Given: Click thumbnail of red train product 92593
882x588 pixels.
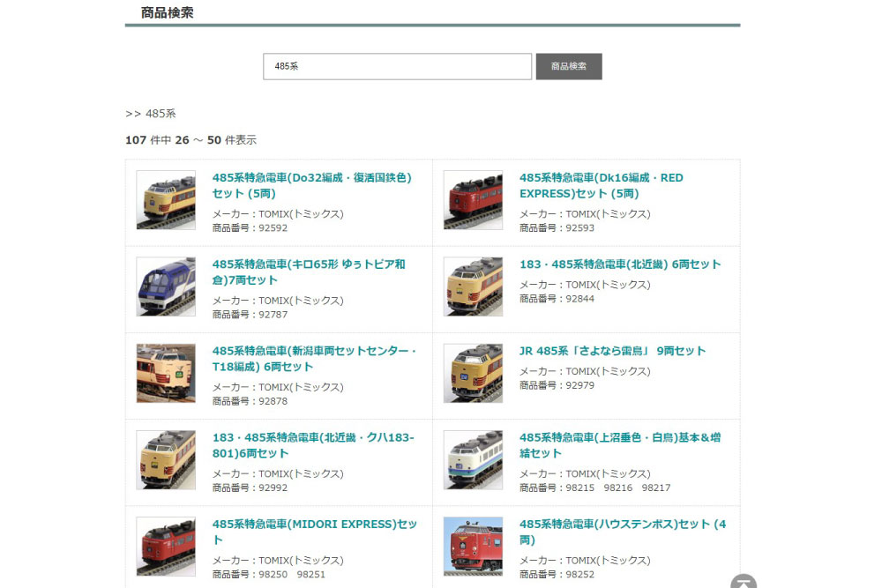Looking at the screenshot, I should 473,200.
